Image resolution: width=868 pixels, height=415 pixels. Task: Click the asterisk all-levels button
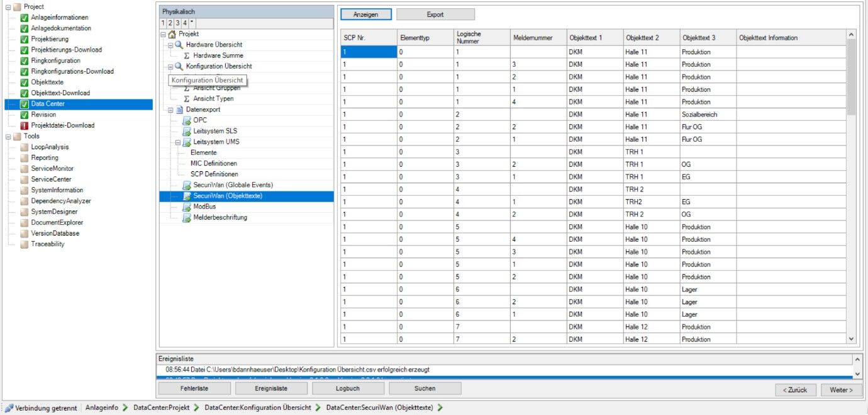click(192, 23)
